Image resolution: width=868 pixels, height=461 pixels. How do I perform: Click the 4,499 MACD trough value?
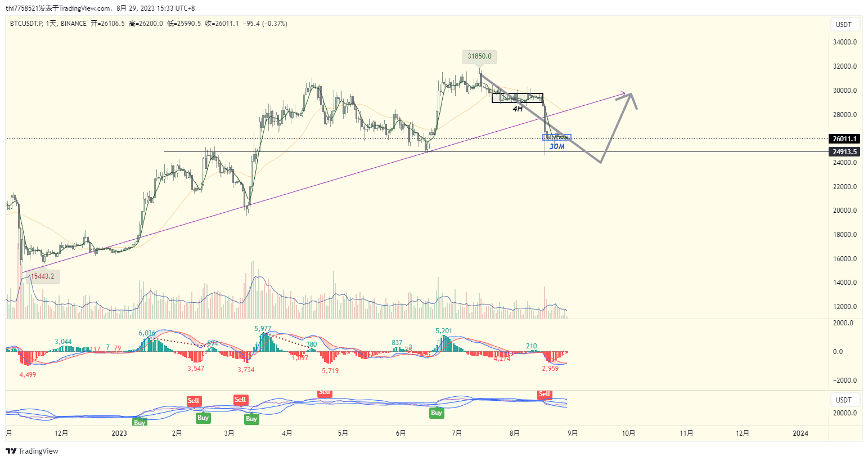click(x=28, y=375)
